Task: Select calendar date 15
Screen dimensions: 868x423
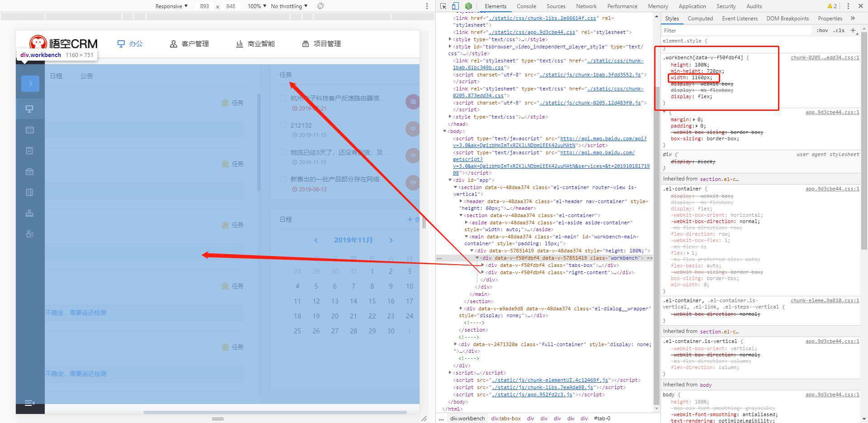Action: [372, 301]
